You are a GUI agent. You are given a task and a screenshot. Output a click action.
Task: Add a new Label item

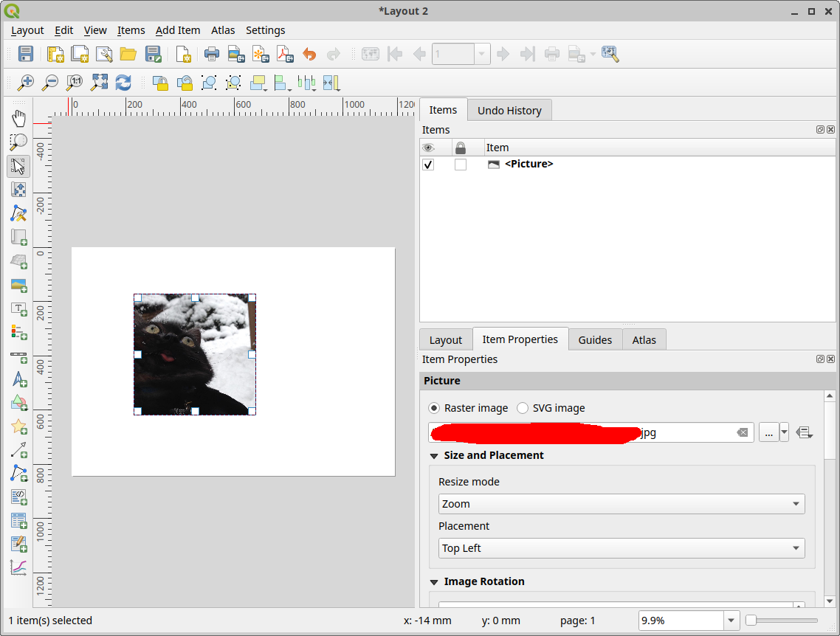pyautogui.click(x=18, y=309)
